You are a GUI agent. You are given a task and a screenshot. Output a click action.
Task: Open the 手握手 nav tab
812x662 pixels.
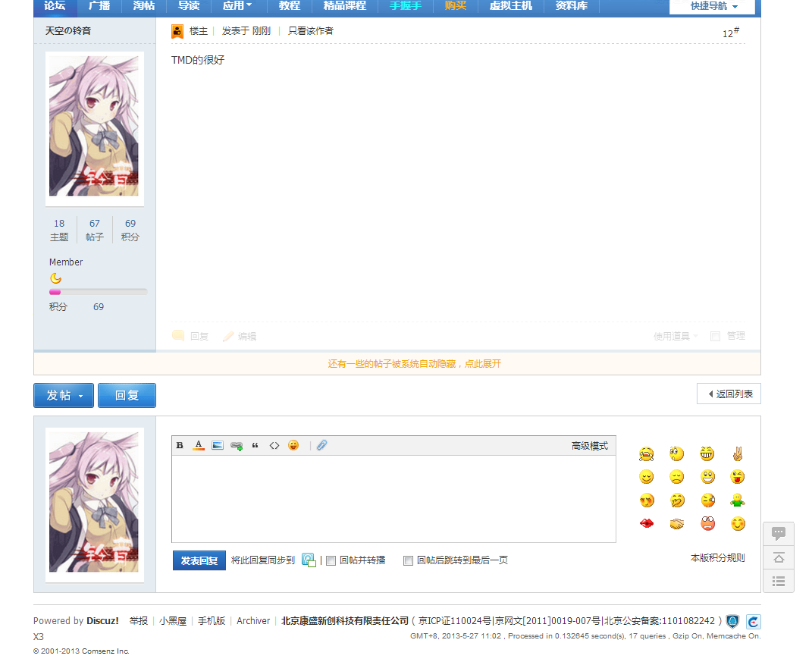406,6
